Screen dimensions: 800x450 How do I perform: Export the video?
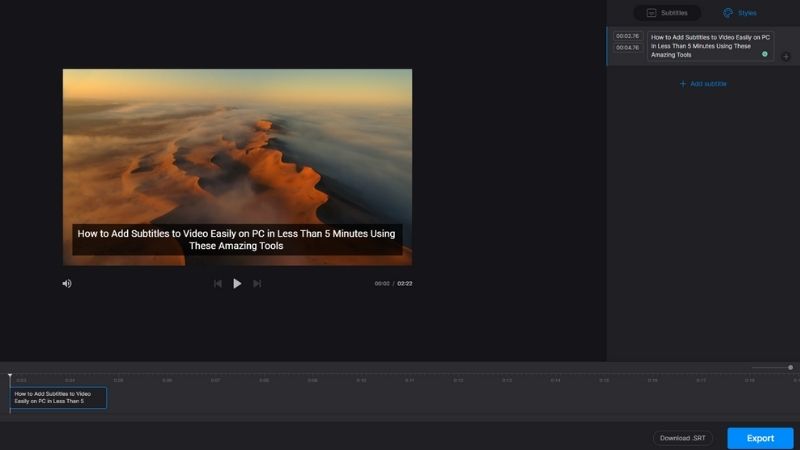760,438
